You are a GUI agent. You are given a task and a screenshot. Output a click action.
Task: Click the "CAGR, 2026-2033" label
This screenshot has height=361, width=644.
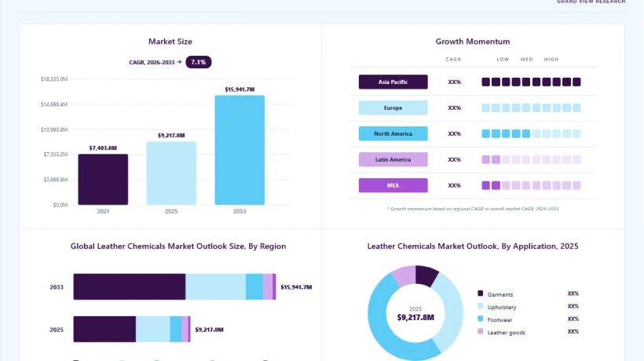[x=152, y=62]
